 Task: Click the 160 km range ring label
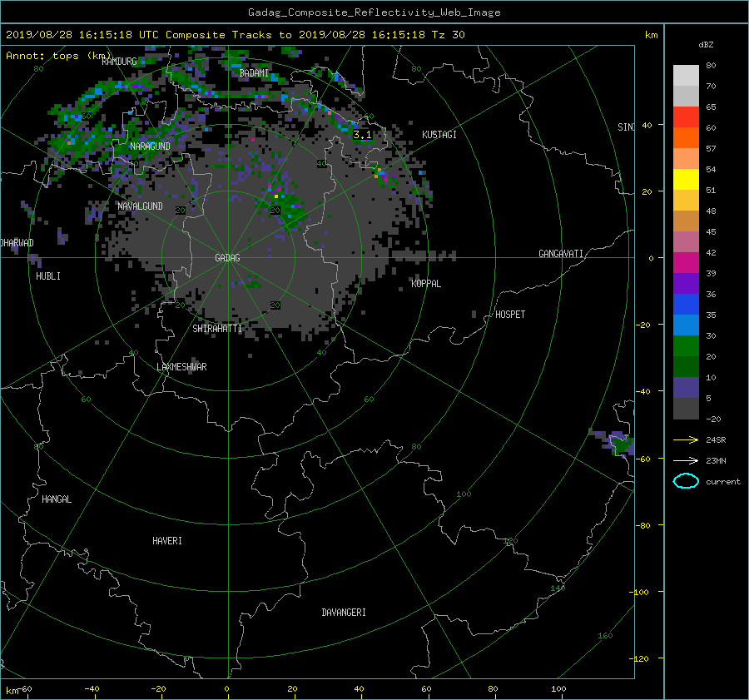605,636
